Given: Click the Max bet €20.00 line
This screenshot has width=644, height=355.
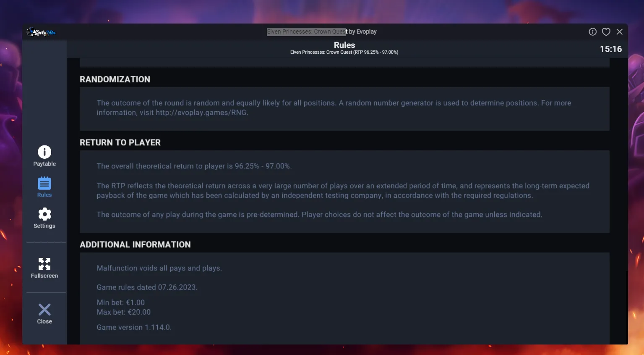Looking at the screenshot, I should tap(123, 312).
